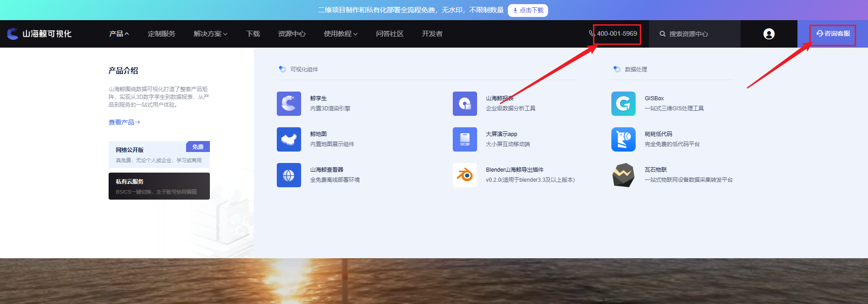Click the 搜索资源中心 search field
The width and height of the screenshot is (868, 304).
coord(694,34)
